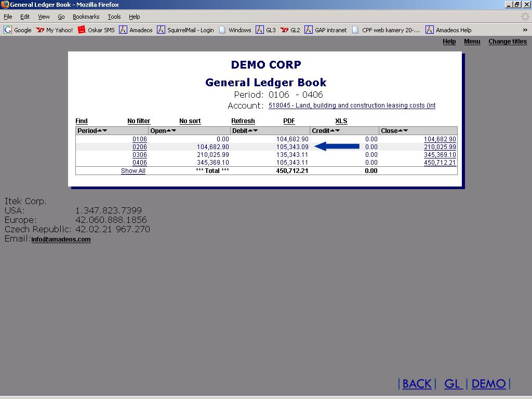Open the Windows bookmark
Image resolution: width=532 pixels, height=399 pixels.
235,30
